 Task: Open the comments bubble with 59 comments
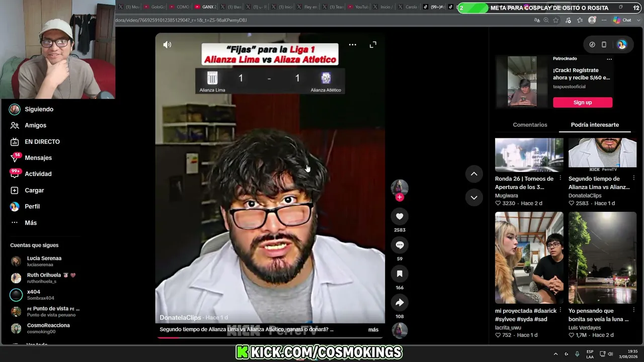pos(399,245)
